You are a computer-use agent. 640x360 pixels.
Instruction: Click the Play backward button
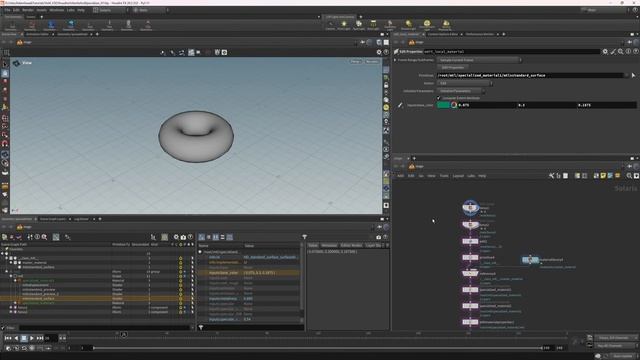click(16, 338)
